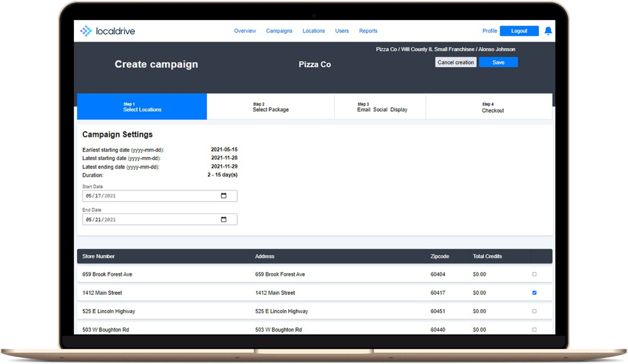
Task: Click the Logout button
Action: point(519,31)
